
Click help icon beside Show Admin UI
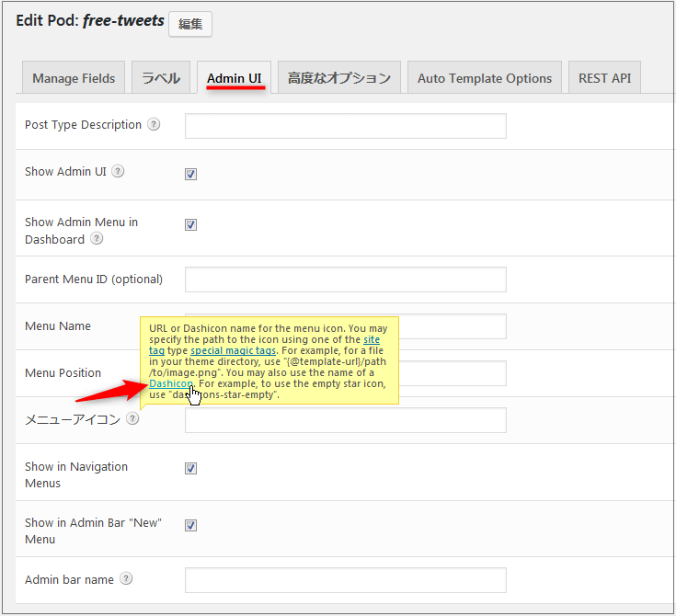(118, 171)
